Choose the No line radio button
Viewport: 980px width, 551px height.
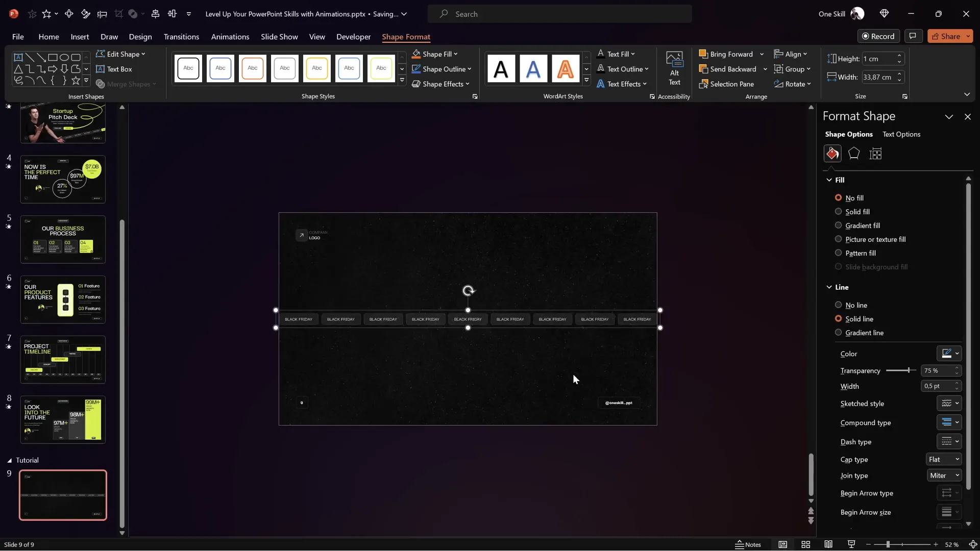tap(838, 305)
